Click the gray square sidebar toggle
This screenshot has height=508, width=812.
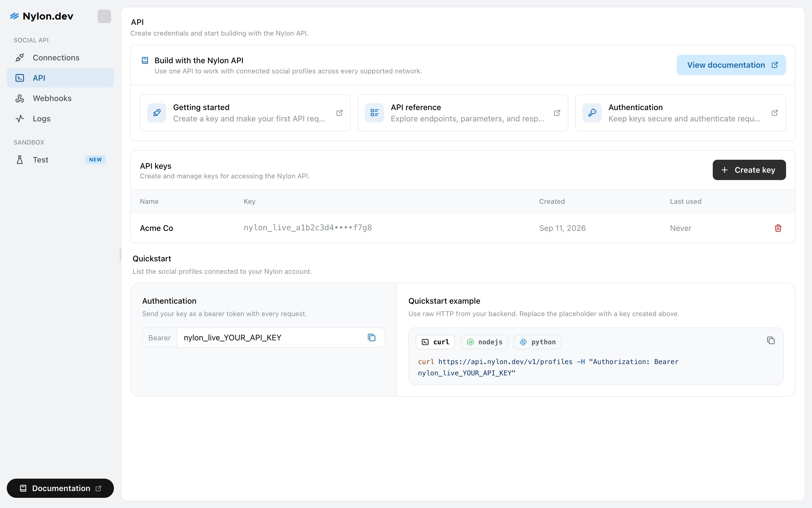pos(104,16)
